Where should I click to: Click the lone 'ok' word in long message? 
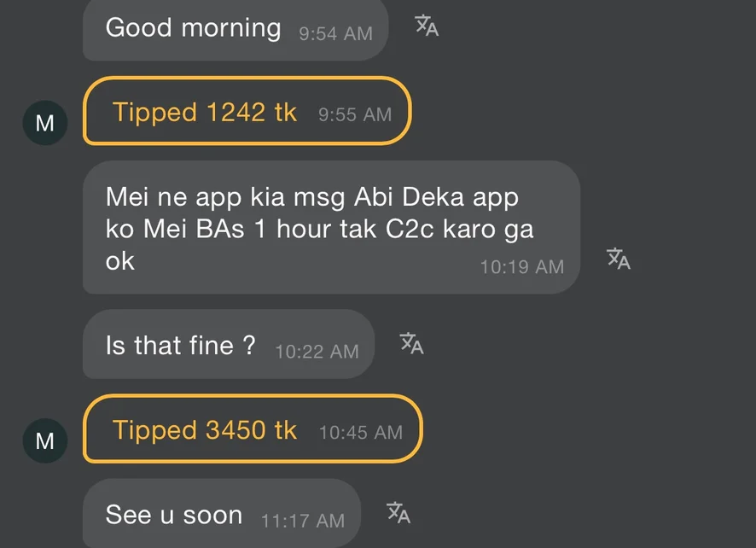point(120,260)
